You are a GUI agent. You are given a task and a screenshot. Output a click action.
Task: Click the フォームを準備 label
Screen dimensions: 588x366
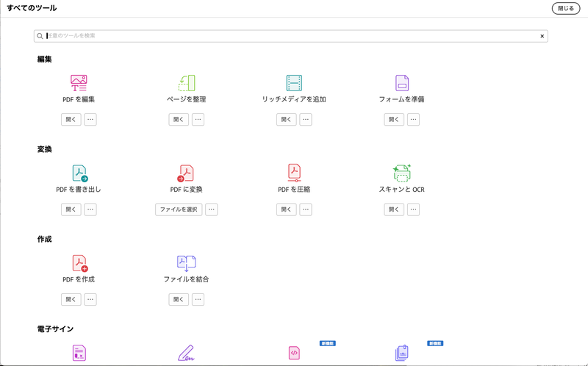(401, 99)
